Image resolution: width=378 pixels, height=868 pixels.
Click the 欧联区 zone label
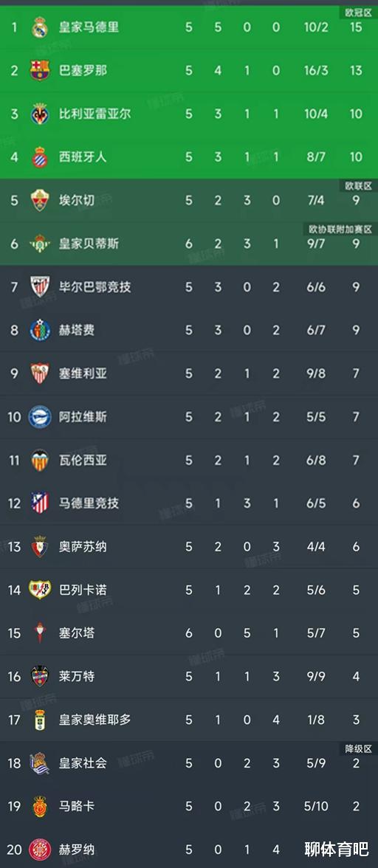pyautogui.click(x=357, y=185)
